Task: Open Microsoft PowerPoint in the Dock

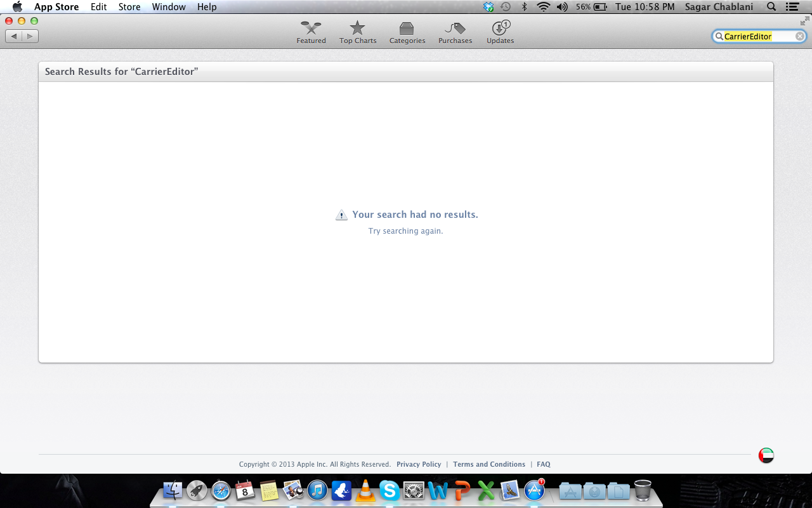Action: 462,490
